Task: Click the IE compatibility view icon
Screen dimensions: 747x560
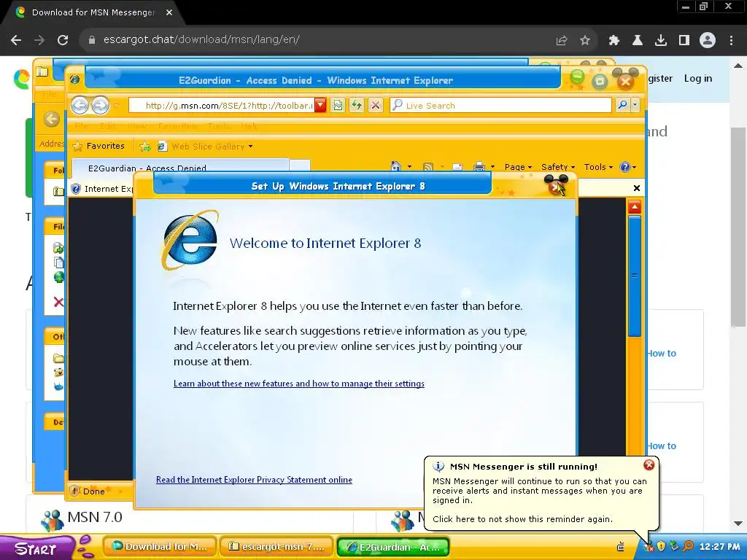Action: click(x=338, y=105)
